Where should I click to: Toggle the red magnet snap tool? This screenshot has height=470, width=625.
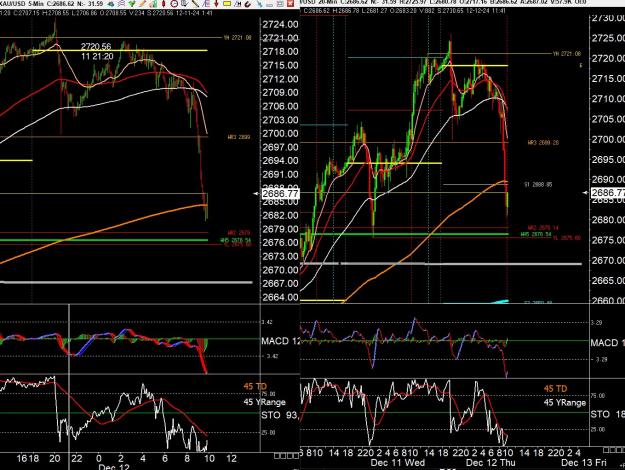click(x=247, y=4)
